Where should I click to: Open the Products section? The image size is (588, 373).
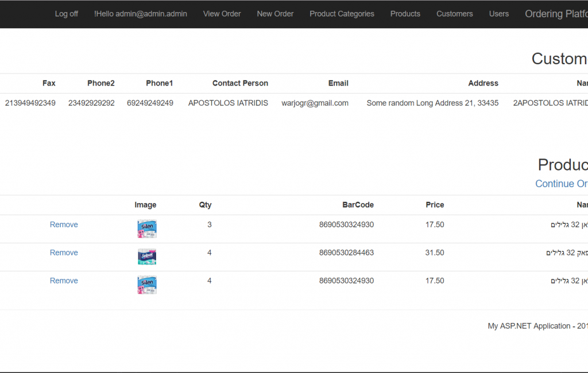[x=405, y=14]
